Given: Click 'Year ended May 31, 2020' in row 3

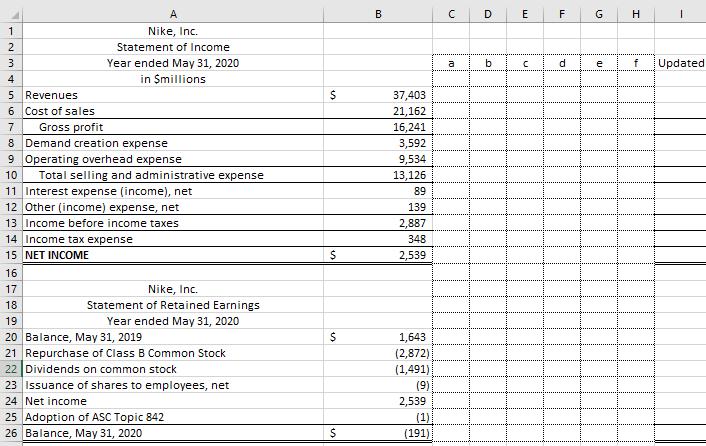Looking at the screenshot, I should [173, 63].
